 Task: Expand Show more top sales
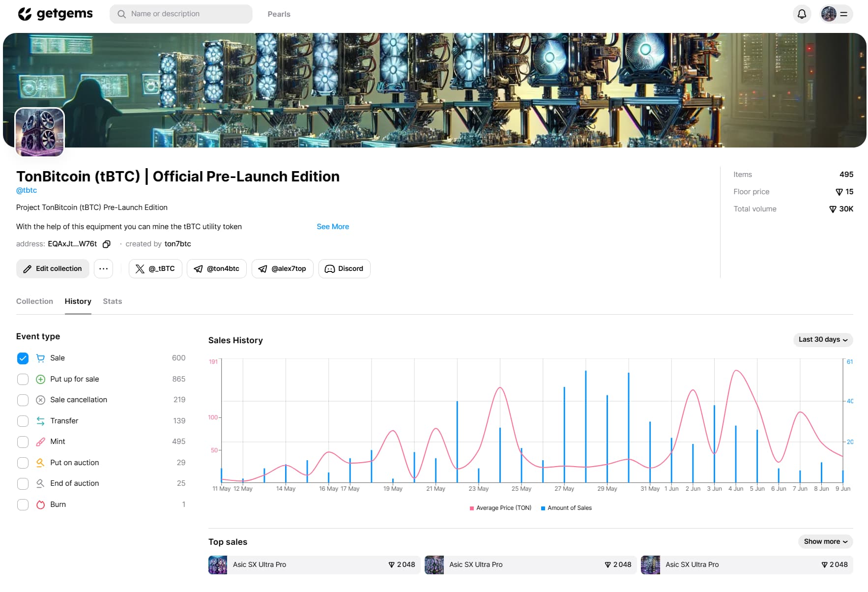[x=825, y=541]
